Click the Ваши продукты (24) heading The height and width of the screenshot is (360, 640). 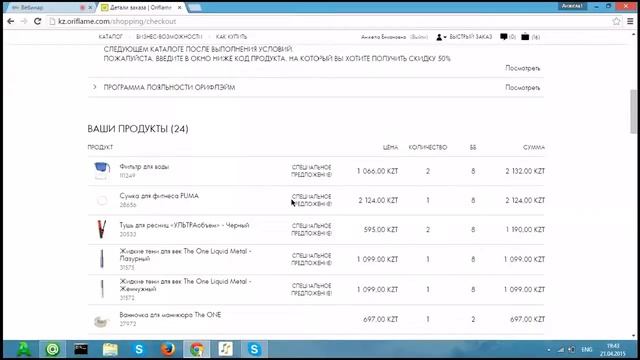[138, 129]
